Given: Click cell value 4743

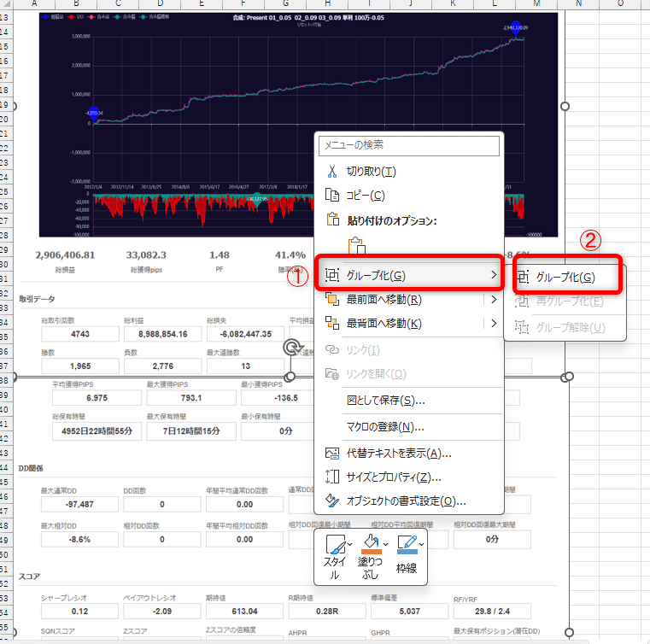Looking at the screenshot, I should coord(80,334).
